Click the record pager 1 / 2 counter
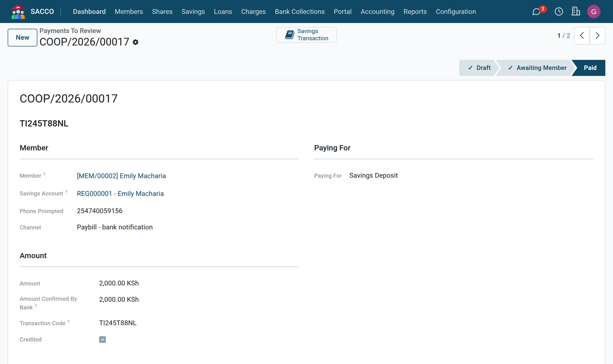 point(564,36)
